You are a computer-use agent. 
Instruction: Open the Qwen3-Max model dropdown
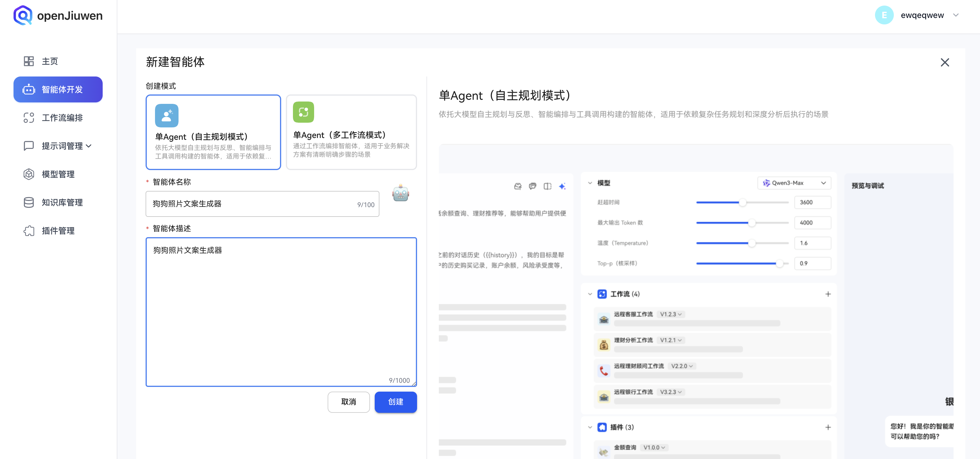click(794, 183)
